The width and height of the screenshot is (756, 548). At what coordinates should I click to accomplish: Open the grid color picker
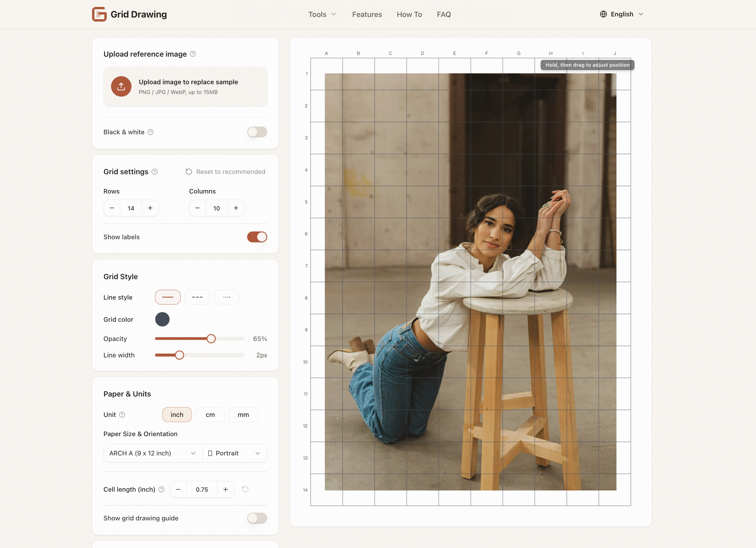point(162,319)
